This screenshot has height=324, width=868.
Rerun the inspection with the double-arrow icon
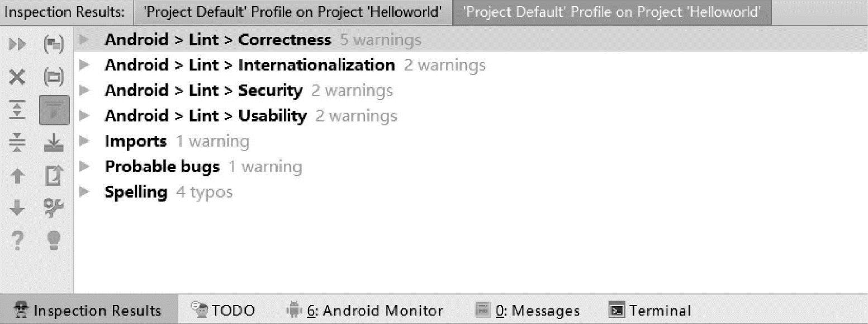(18, 44)
